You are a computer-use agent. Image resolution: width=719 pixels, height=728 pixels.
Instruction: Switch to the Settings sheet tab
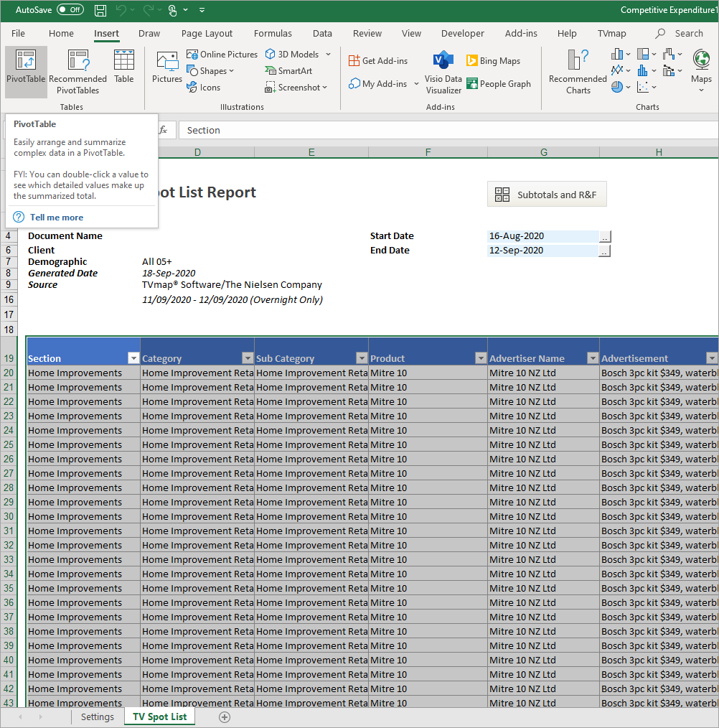98,717
